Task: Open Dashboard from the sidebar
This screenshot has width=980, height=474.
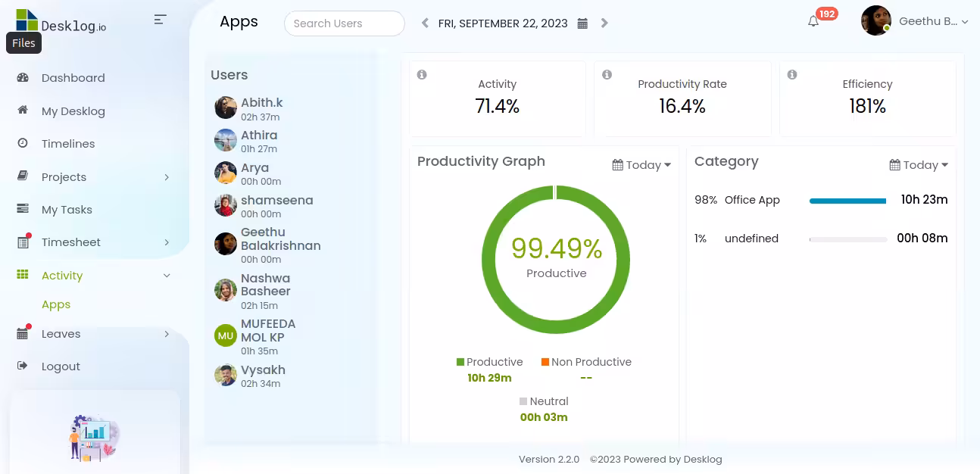Action: [73, 78]
